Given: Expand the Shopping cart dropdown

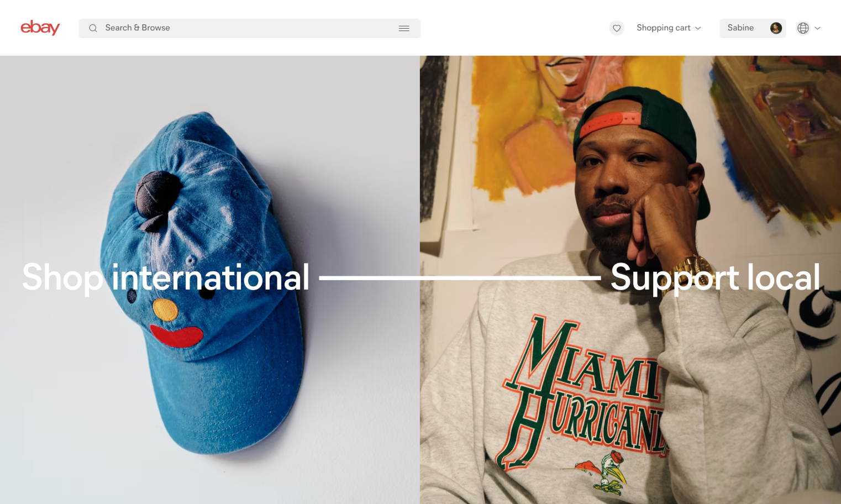Looking at the screenshot, I should click(x=669, y=28).
